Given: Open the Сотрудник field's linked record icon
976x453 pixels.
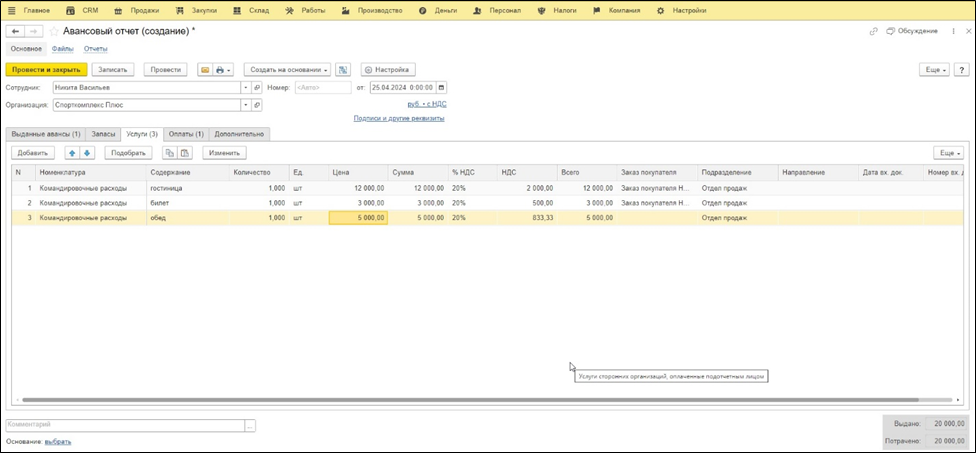Looking at the screenshot, I should (257, 88).
